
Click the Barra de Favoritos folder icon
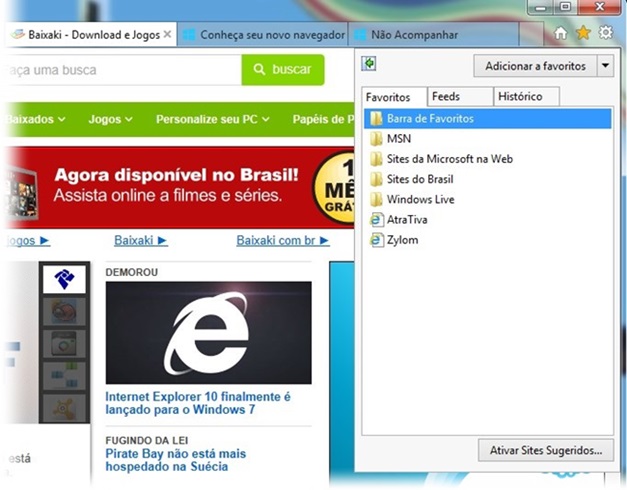click(376, 118)
